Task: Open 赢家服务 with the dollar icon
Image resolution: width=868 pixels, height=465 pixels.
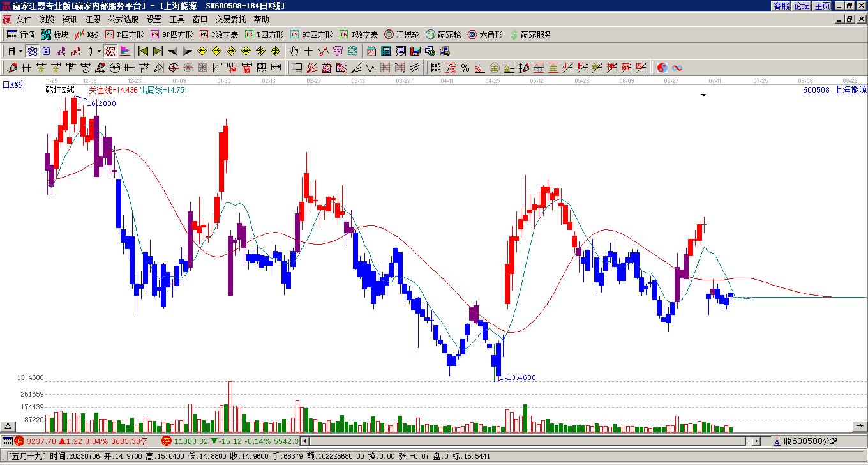Action: tap(530, 34)
